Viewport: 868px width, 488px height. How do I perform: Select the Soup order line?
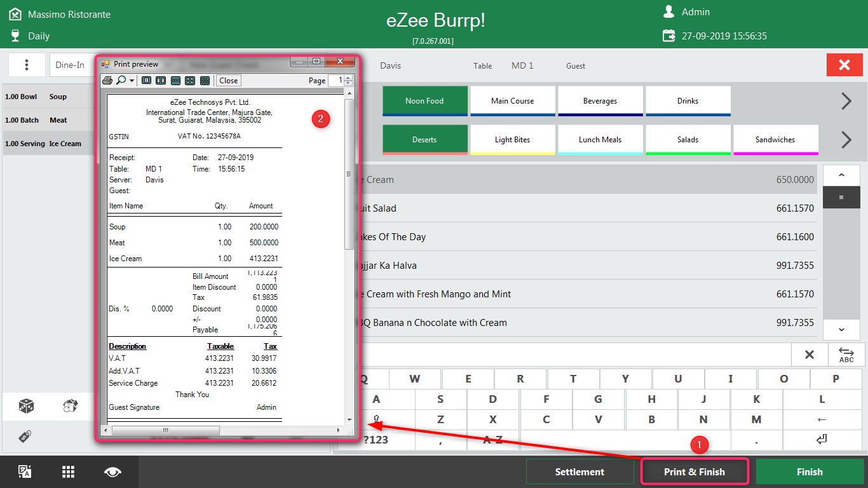pyautogui.click(x=49, y=97)
